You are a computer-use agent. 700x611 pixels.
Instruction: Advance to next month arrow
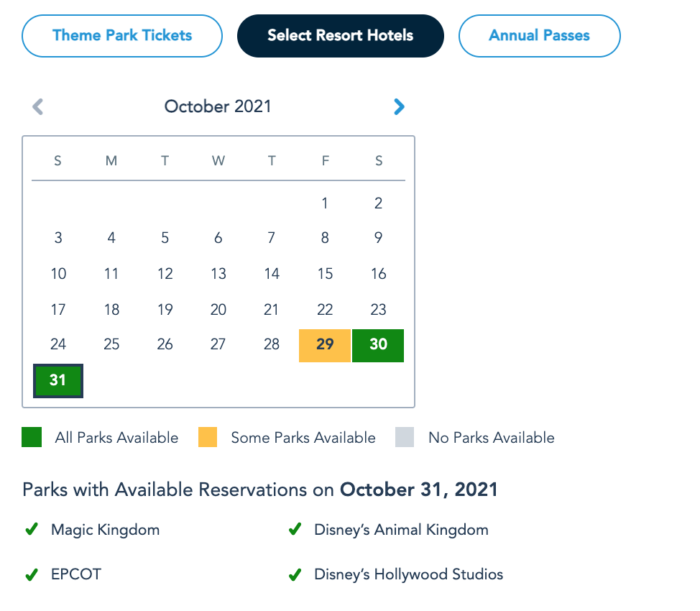pyautogui.click(x=399, y=107)
